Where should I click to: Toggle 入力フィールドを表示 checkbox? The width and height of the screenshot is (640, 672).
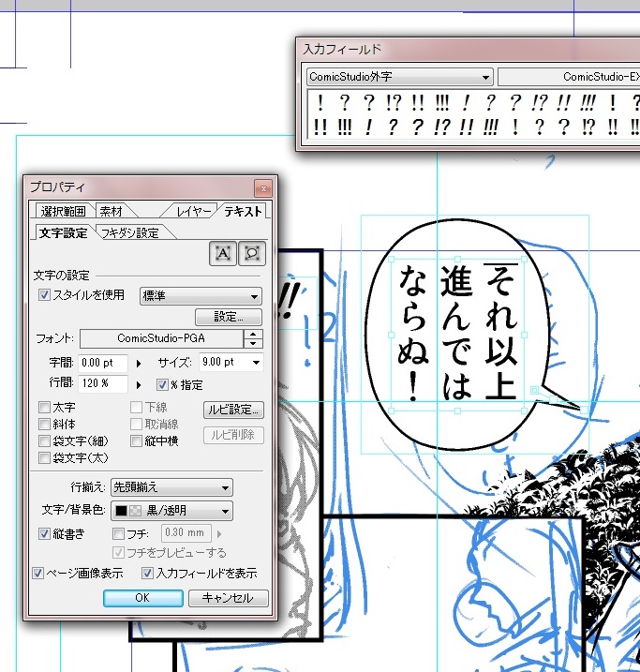(x=147, y=573)
